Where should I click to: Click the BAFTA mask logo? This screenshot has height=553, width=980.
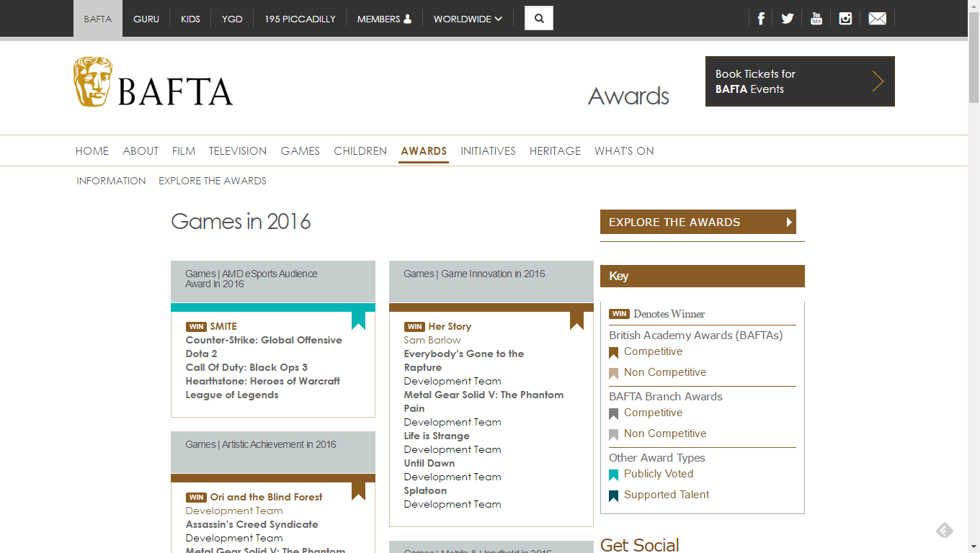(94, 83)
